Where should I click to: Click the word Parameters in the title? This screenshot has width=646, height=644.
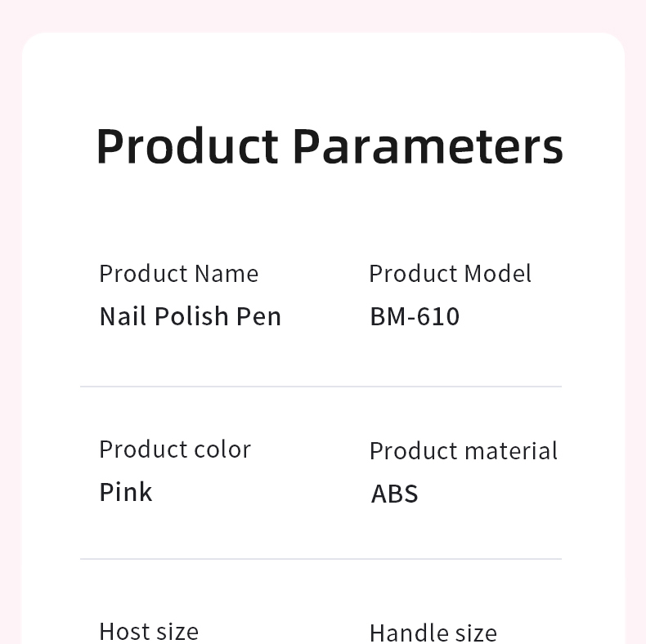pyautogui.click(x=428, y=147)
